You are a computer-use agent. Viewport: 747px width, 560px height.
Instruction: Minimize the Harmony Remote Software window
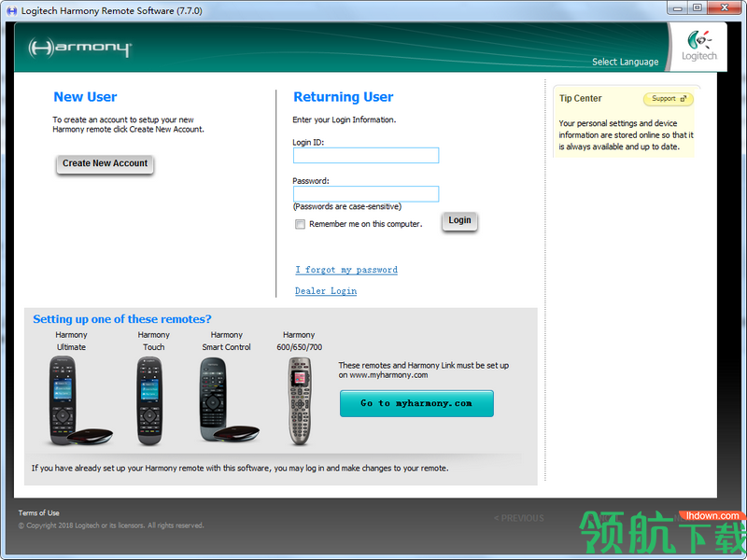click(x=678, y=7)
